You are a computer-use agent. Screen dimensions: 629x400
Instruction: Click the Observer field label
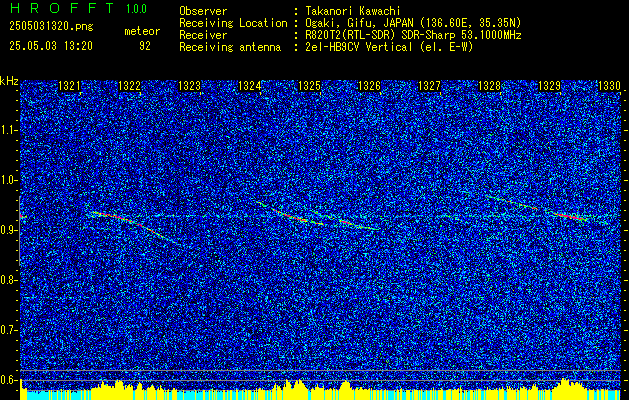click(203, 11)
